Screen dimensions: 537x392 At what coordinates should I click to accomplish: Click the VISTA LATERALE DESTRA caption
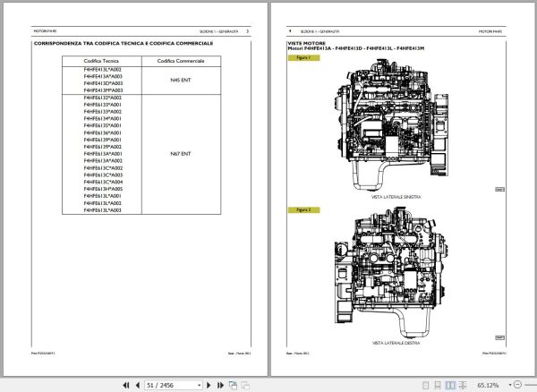click(x=396, y=343)
